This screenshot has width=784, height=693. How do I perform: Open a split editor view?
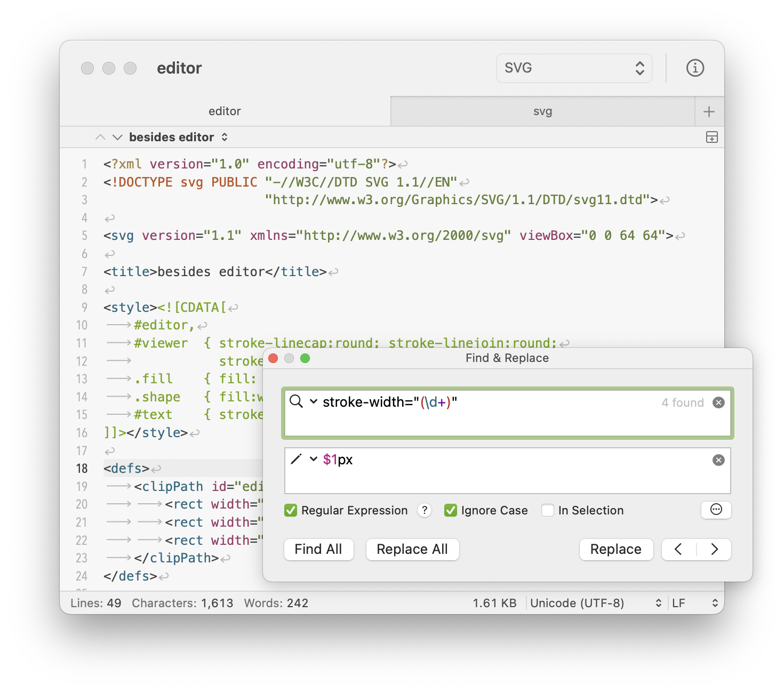click(x=712, y=137)
